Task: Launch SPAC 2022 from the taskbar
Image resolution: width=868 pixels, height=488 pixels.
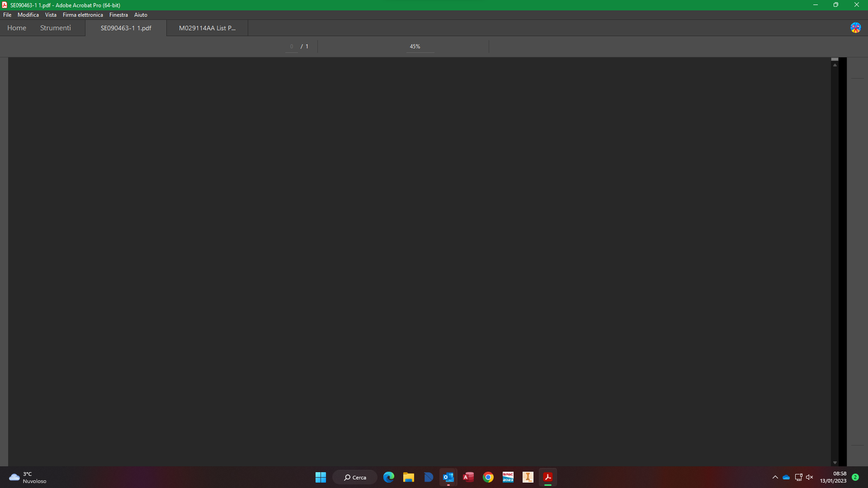Action: (x=508, y=477)
